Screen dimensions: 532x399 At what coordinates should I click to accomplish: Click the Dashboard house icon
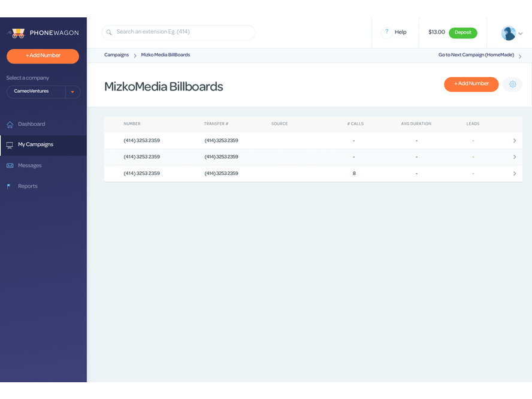tap(10, 125)
